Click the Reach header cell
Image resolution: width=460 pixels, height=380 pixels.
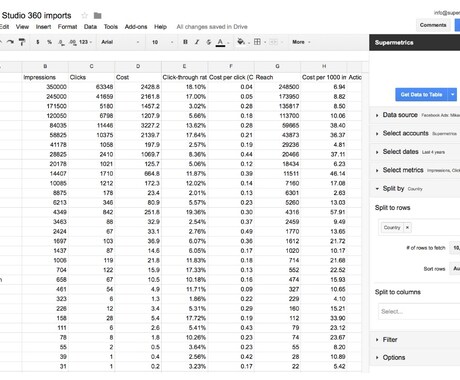[x=277, y=77]
